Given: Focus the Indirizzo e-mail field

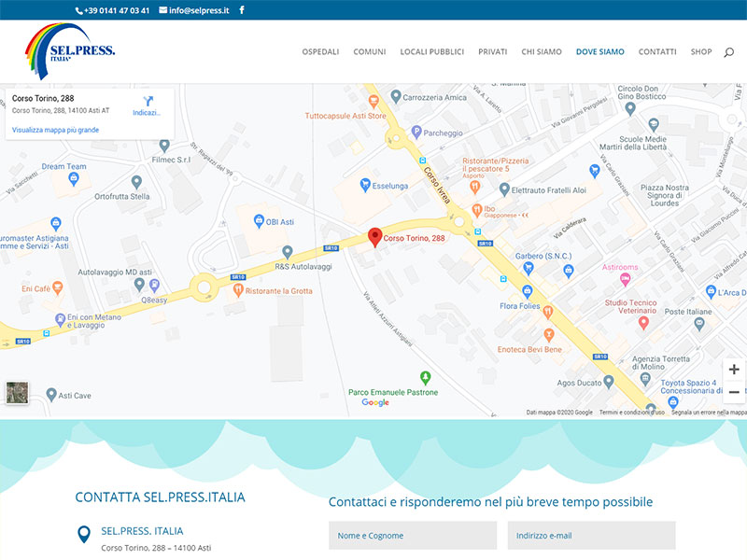Looking at the screenshot, I should (591, 536).
